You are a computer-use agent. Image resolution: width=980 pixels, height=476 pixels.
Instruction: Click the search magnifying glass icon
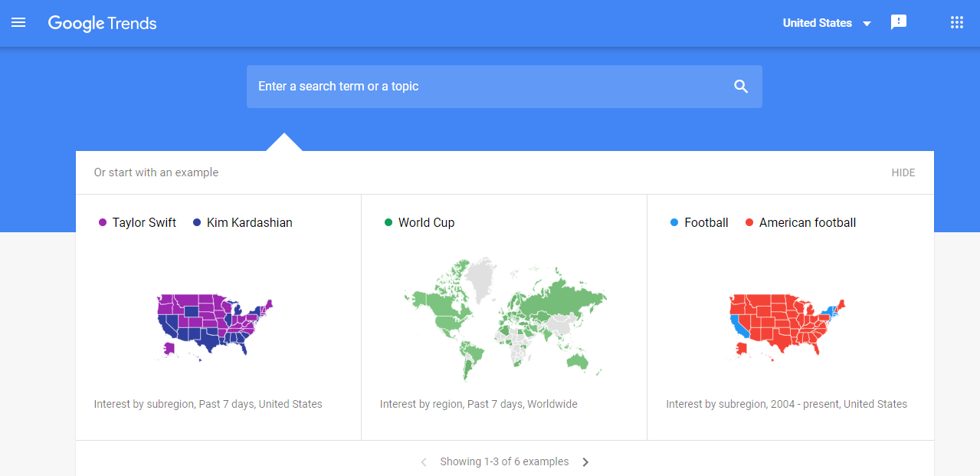740,86
